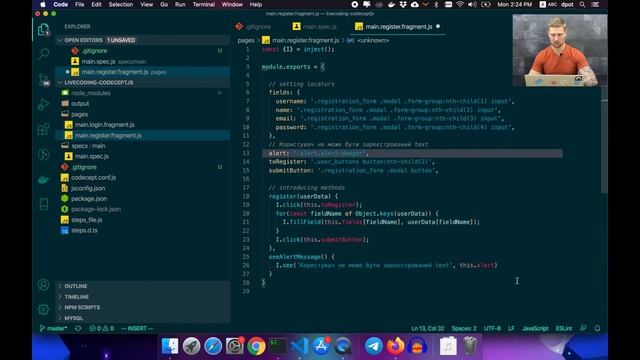Collapse the OPEN EDITORS section
Screen dimensions: 640x360
pyautogui.click(x=142, y=40)
